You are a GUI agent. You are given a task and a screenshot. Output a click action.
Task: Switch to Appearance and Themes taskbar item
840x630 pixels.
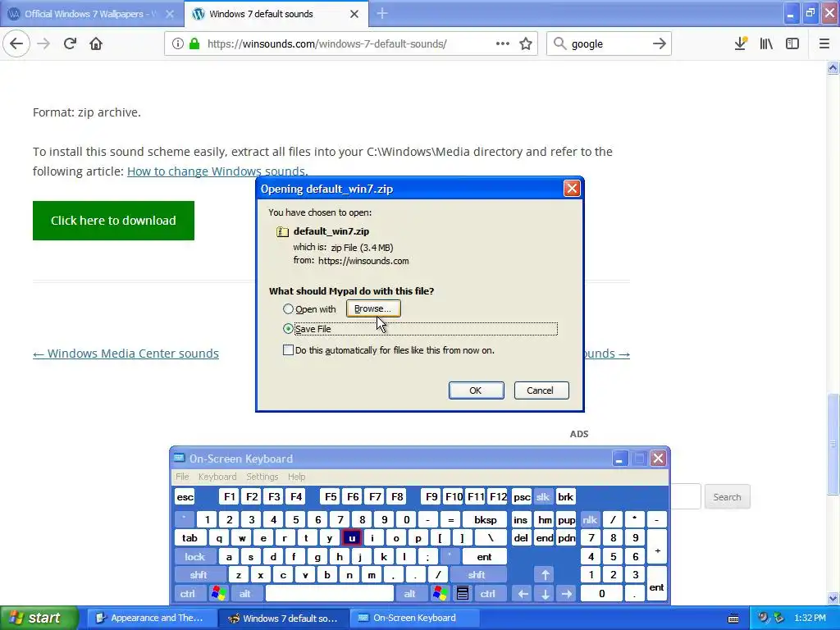[x=150, y=618]
